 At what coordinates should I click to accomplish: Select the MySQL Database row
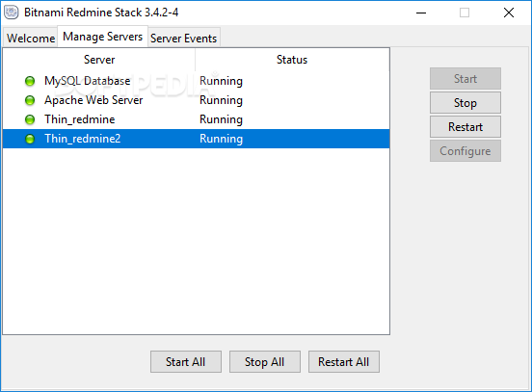(196, 81)
